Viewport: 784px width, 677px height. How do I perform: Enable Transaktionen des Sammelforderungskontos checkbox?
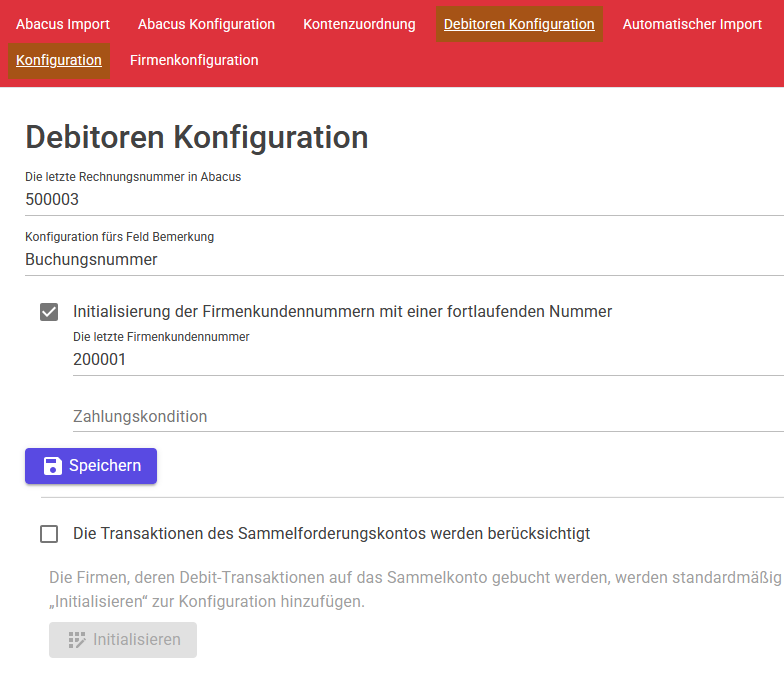(49, 534)
